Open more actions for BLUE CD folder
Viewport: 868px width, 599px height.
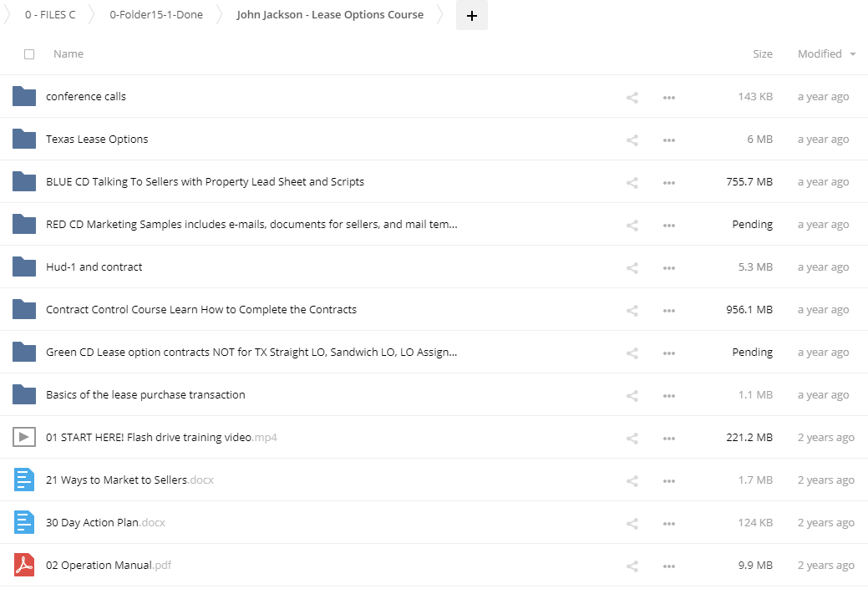tap(668, 182)
